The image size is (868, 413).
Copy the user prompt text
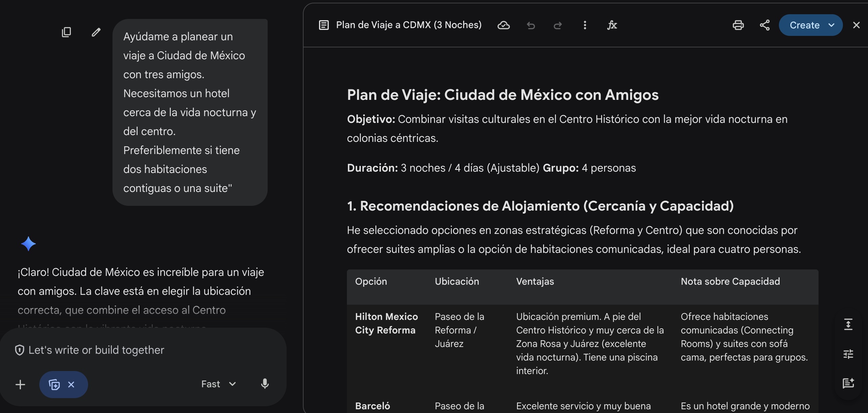tap(66, 32)
